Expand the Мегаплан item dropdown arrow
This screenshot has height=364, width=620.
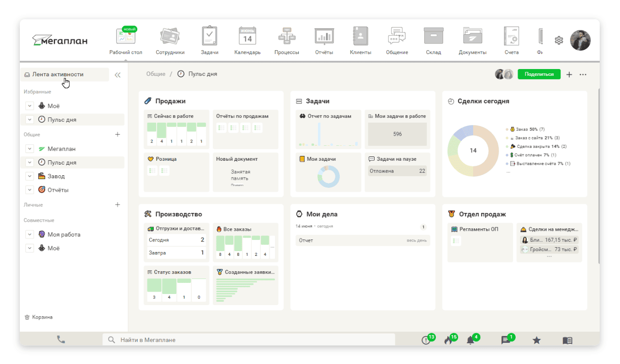(x=29, y=149)
